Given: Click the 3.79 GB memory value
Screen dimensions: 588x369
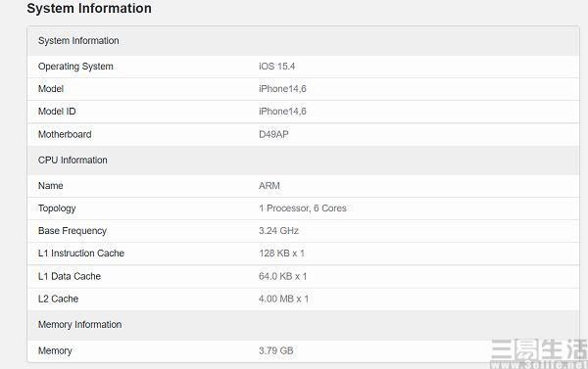Looking at the screenshot, I should pos(276,350).
